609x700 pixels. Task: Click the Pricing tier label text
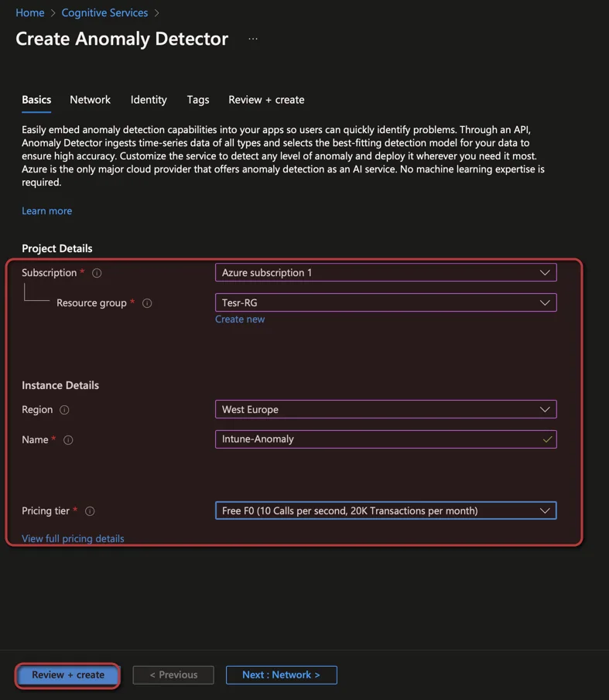pos(46,511)
